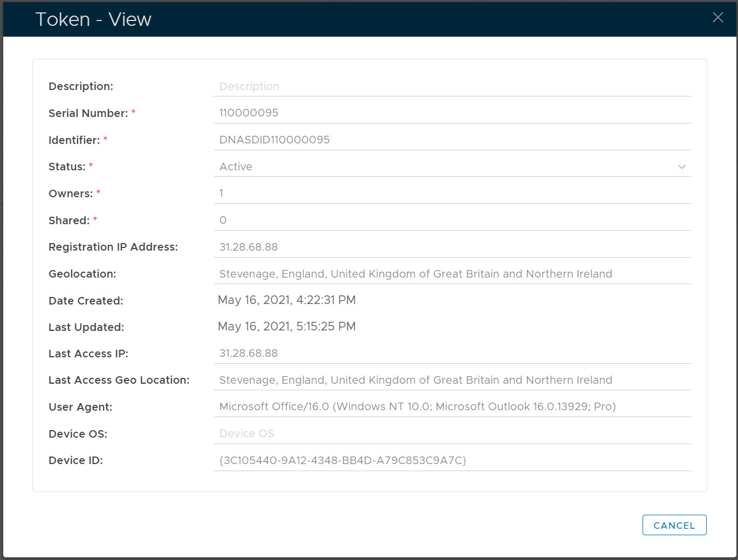Click the Identifier field DNASDID110000095

452,140
